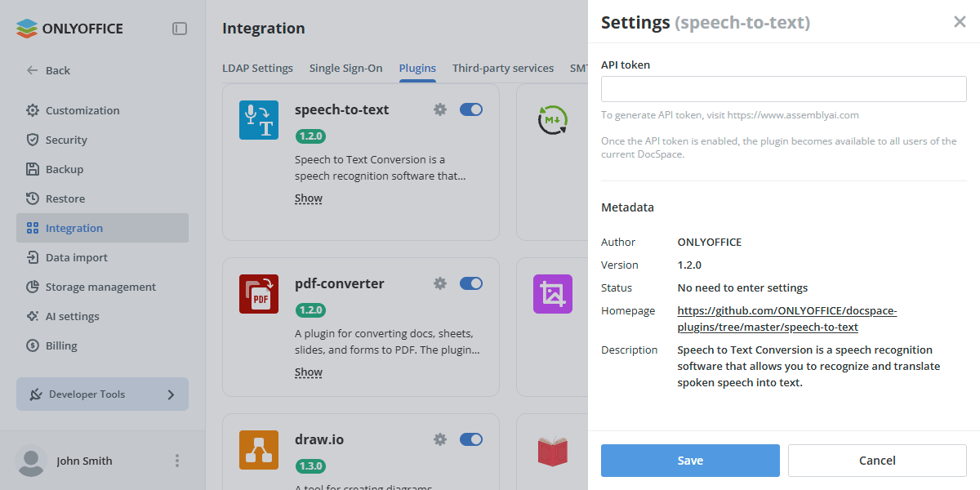Viewport: 980px width, 490px height.
Task: Click the API token input field
Action: click(784, 89)
